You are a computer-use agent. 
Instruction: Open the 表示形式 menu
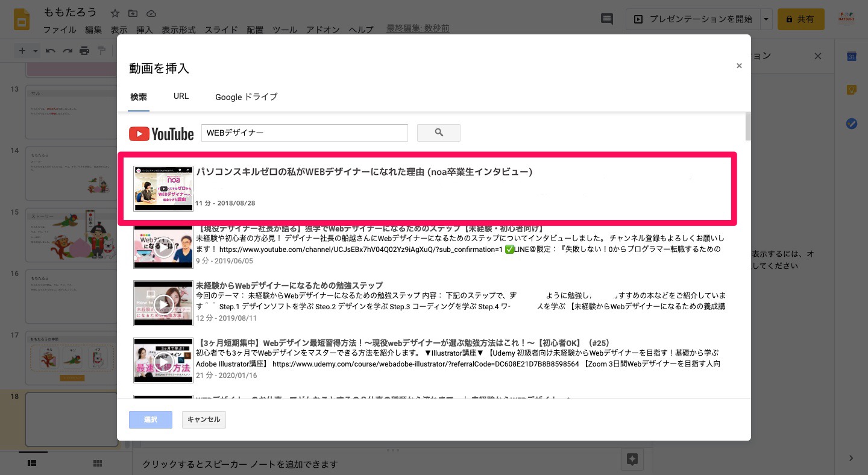coord(178,30)
